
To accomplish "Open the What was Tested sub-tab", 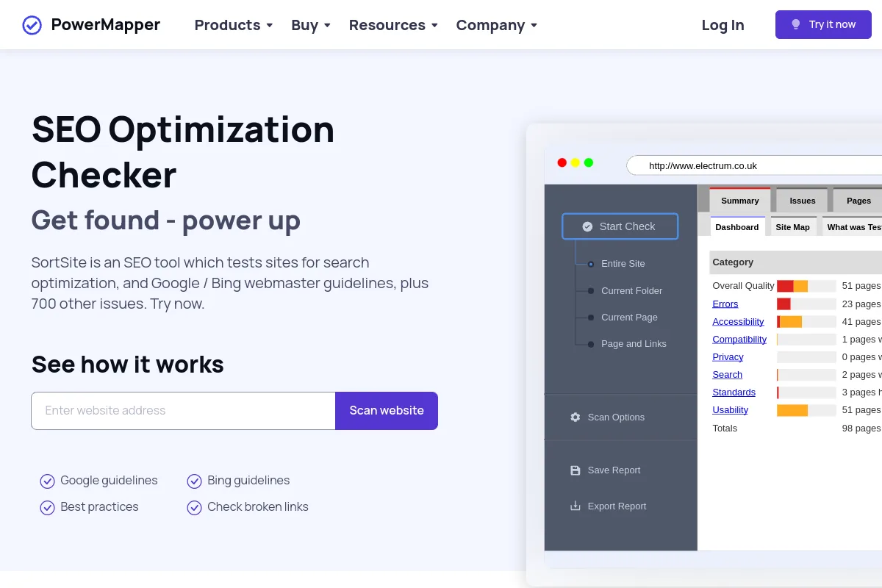I will tap(853, 227).
